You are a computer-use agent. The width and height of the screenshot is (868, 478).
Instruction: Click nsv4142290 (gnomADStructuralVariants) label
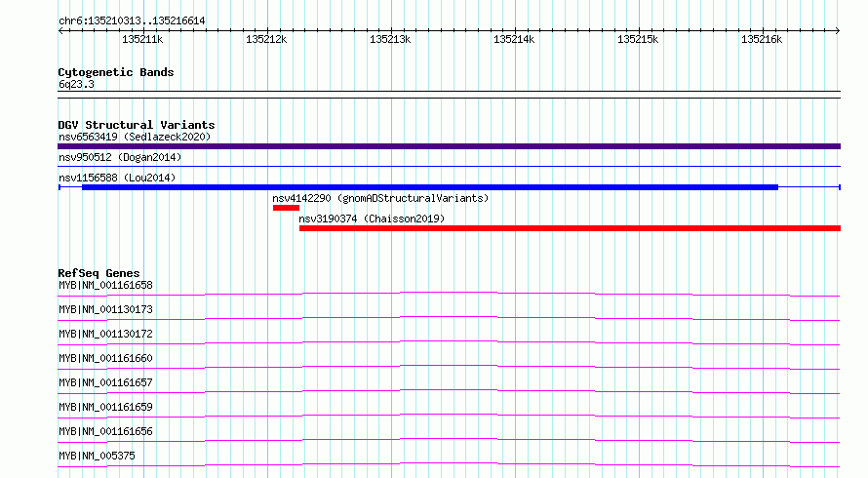point(380,198)
